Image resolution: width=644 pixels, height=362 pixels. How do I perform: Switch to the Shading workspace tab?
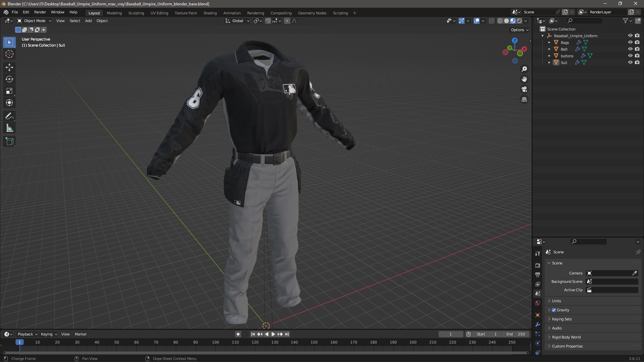[x=210, y=13]
